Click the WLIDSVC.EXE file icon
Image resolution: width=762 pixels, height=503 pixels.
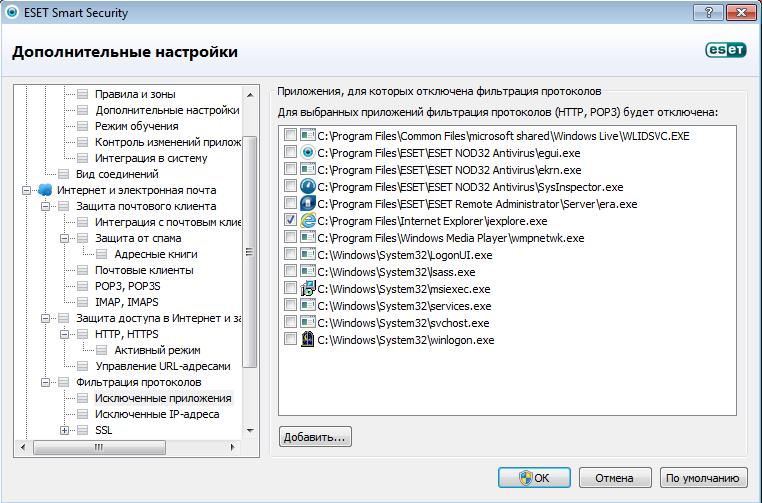click(308, 136)
